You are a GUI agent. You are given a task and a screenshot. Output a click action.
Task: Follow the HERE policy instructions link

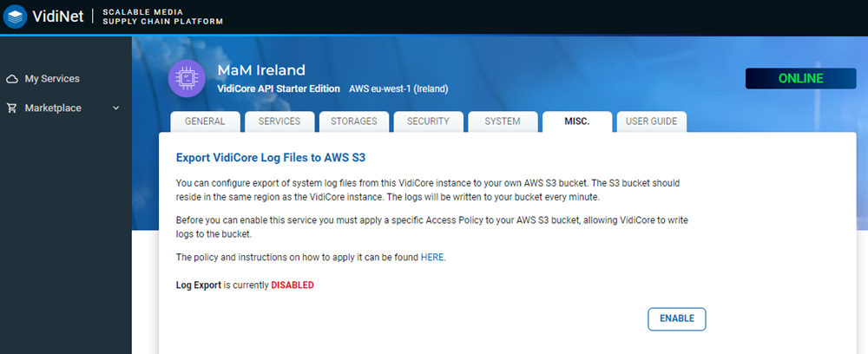point(432,258)
